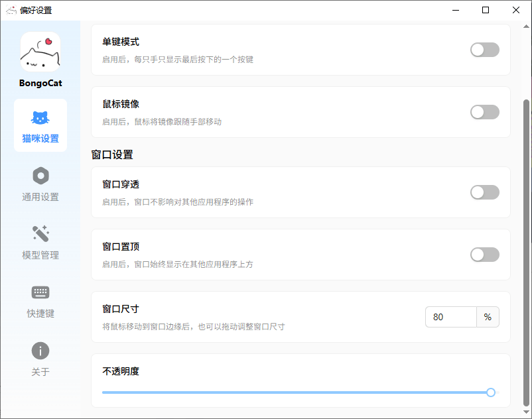The image size is (532, 419).
Task: Click the info icon for 关于
Action: tap(40, 351)
